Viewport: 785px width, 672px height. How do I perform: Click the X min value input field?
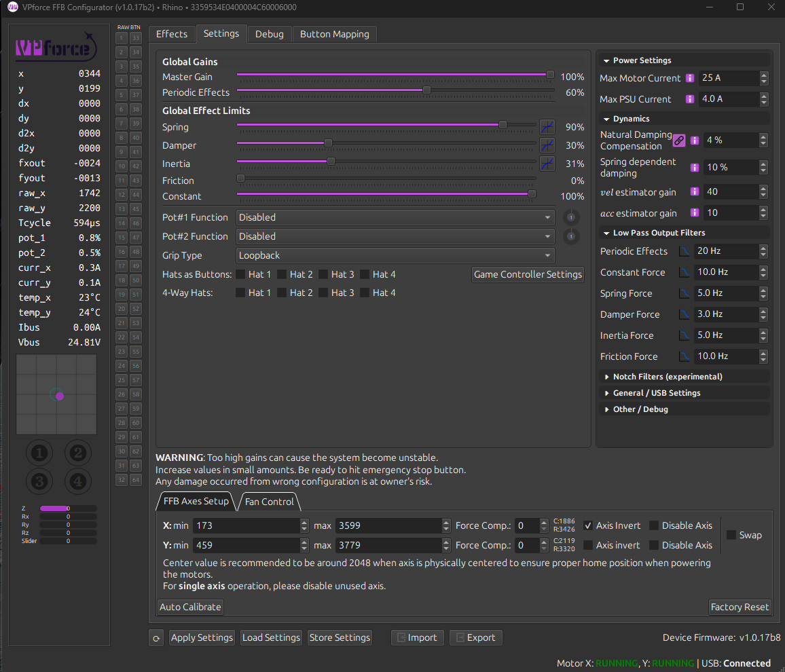point(246,525)
